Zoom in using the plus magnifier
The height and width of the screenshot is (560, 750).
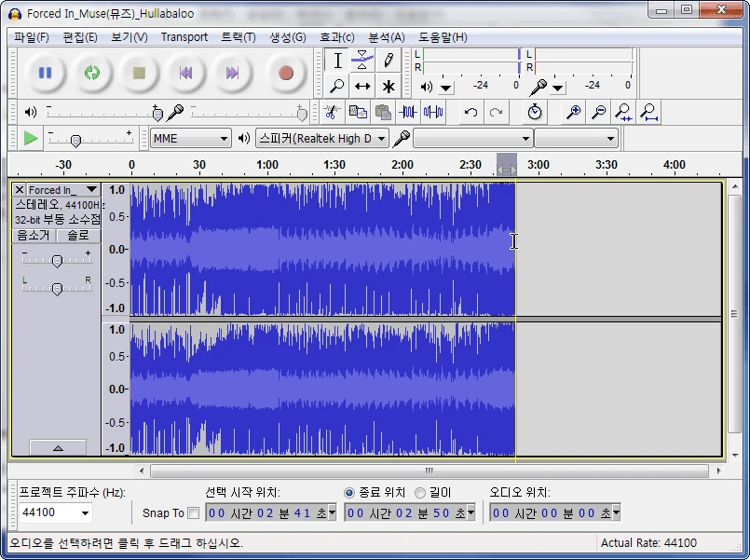573,113
